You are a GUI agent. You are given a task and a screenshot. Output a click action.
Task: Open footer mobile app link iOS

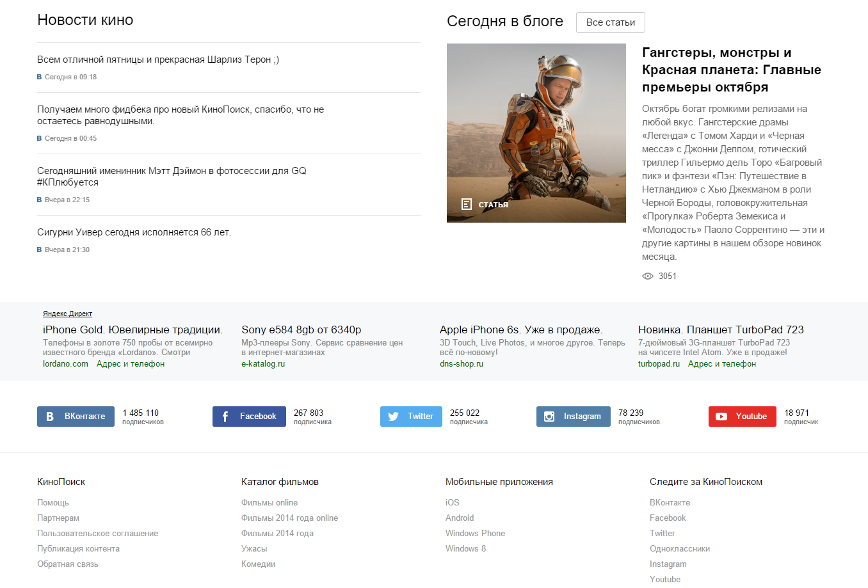pos(453,503)
